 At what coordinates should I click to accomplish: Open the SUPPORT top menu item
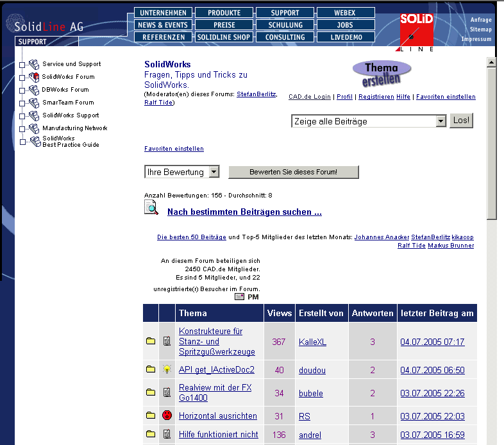(x=285, y=13)
